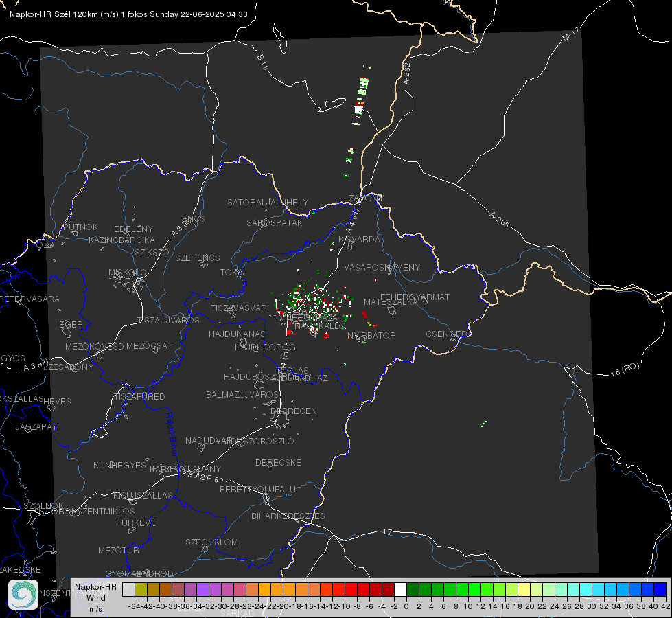
Task: Click the 'Napkor-HR Wind m/s' legend label
Action: point(95,598)
